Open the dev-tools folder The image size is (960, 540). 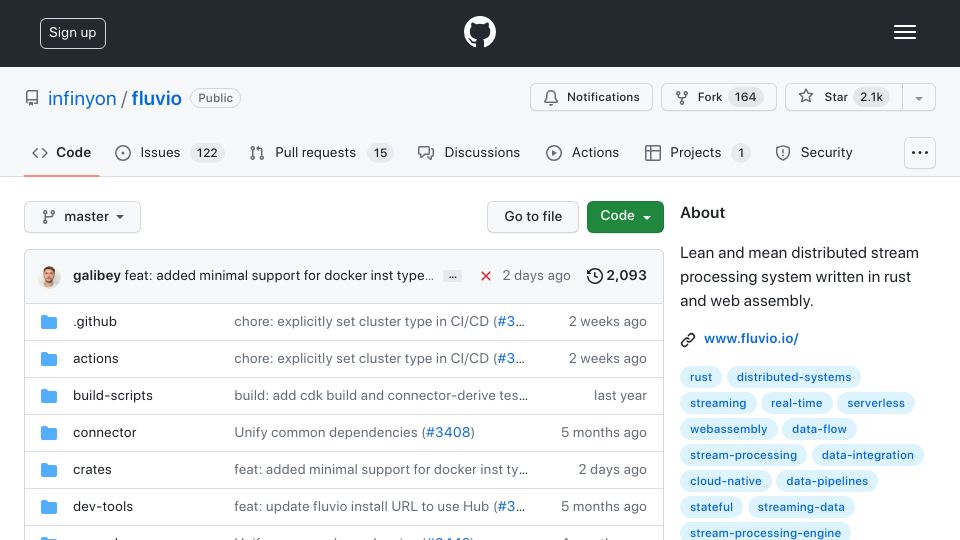point(103,507)
